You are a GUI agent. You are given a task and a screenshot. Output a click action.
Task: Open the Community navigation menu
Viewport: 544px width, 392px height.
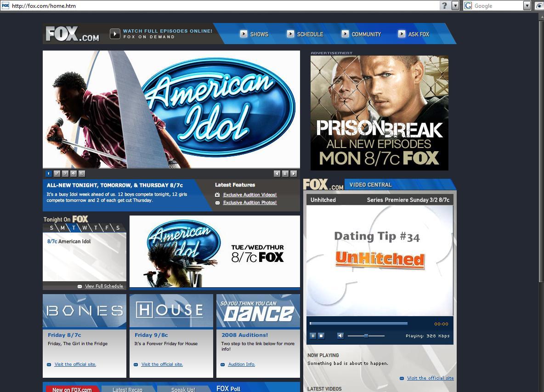tap(366, 34)
